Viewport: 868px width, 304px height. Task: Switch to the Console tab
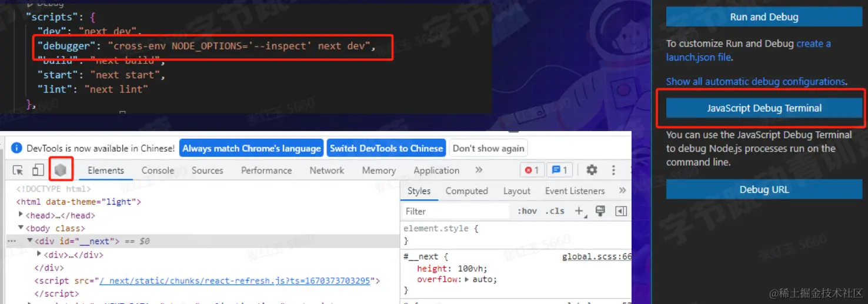(158, 171)
